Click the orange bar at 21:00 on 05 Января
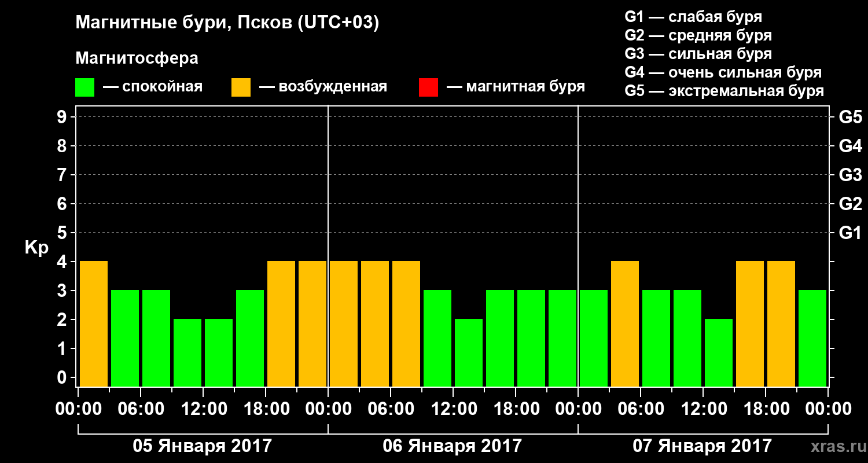This screenshot has height=463, width=868. click(312, 324)
